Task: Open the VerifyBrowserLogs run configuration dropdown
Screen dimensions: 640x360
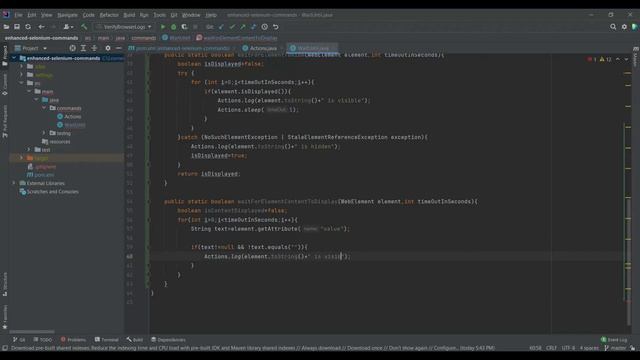Action: coord(124,27)
